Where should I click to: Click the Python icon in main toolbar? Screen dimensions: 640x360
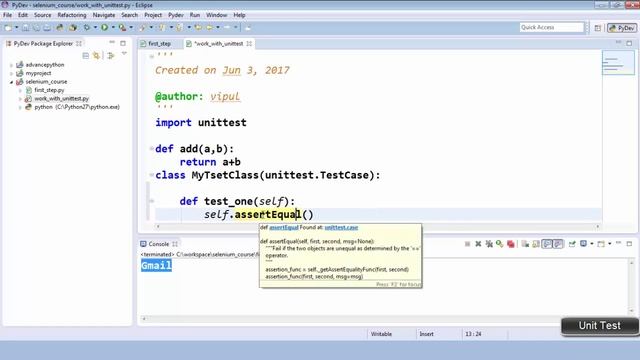coord(60,28)
